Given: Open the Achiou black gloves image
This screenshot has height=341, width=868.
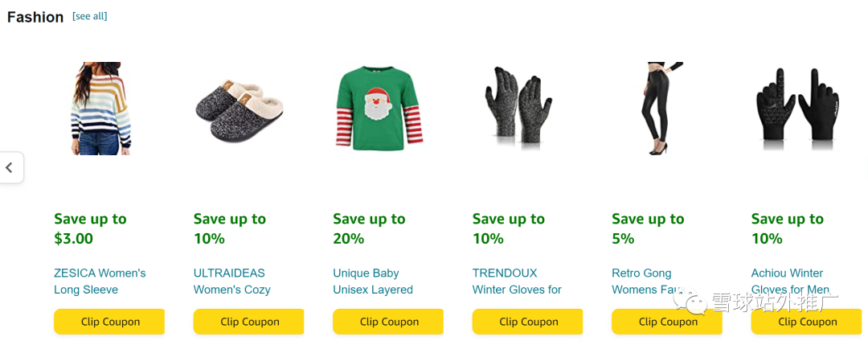Looking at the screenshot, I should point(798,109).
